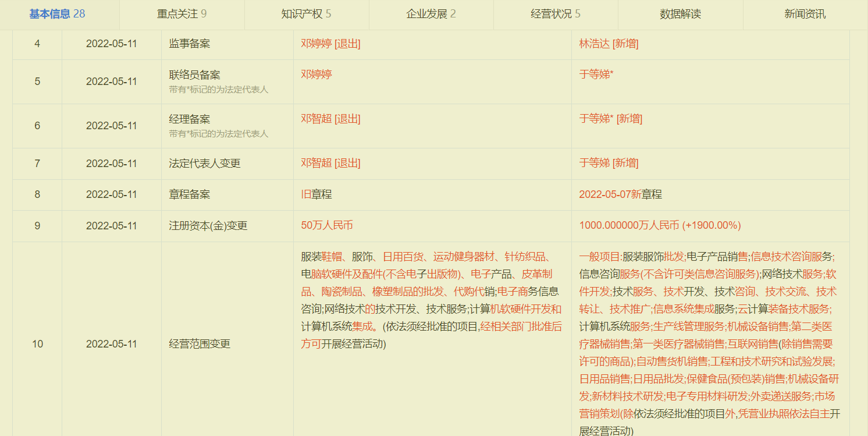
Task: Click the 经营范围变更 row label
Action: 227,343
